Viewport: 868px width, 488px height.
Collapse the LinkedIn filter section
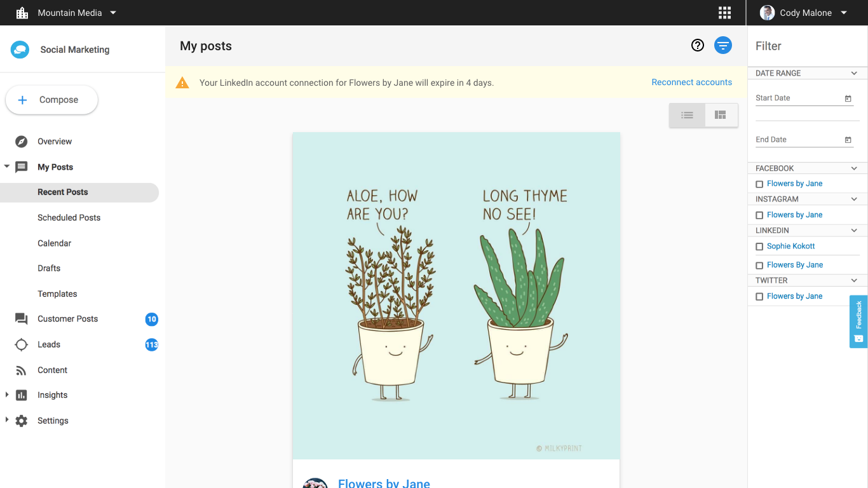pos(854,230)
